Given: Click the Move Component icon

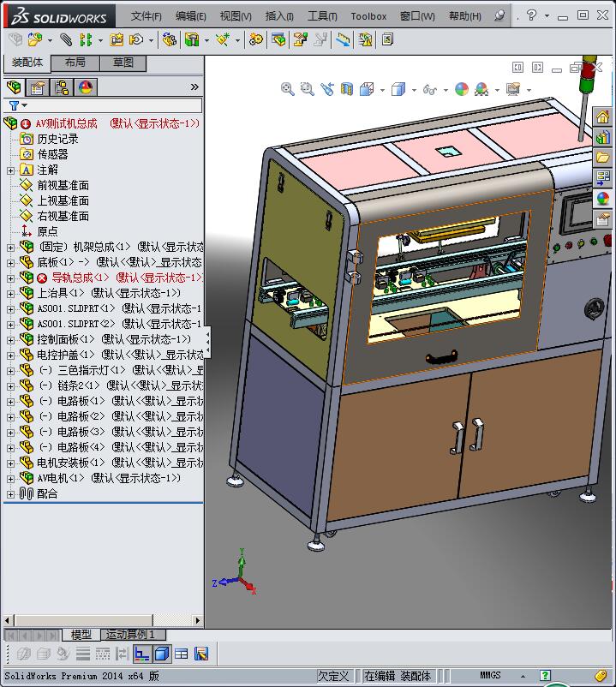Looking at the screenshot, I should 136,40.
